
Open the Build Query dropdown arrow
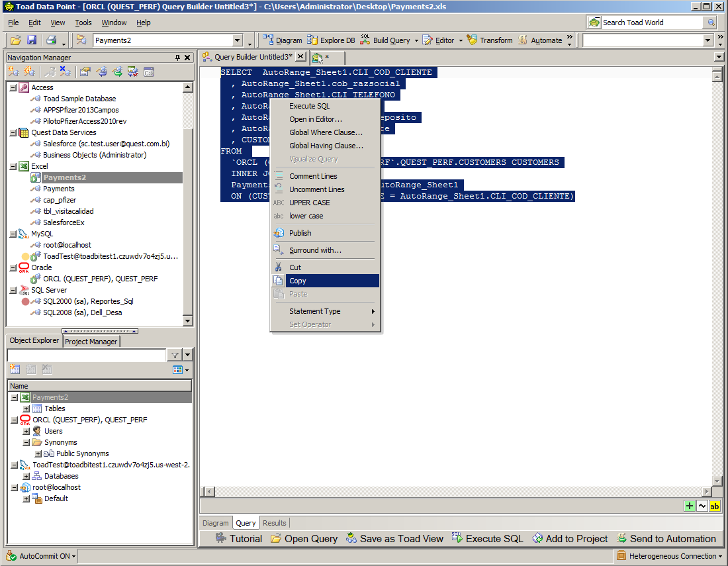pos(416,40)
